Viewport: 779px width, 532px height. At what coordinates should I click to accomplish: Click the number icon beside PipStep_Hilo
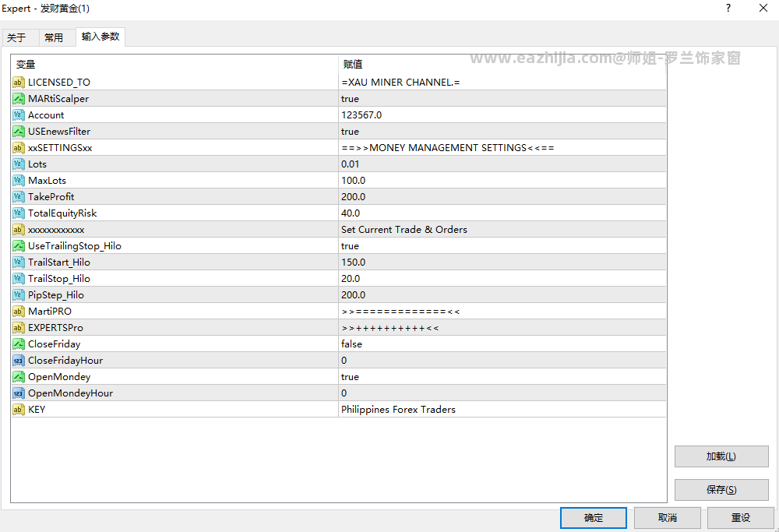[19, 295]
